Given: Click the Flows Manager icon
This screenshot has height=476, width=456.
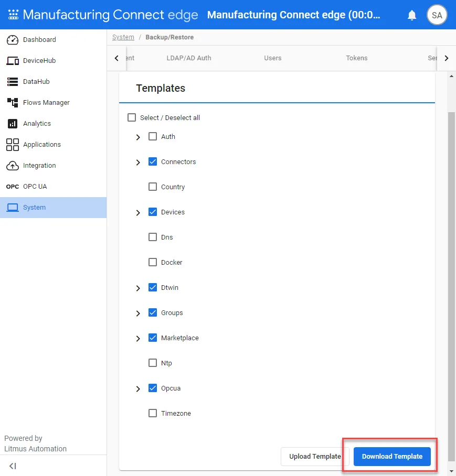Looking at the screenshot, I should (x=13, y=103).
